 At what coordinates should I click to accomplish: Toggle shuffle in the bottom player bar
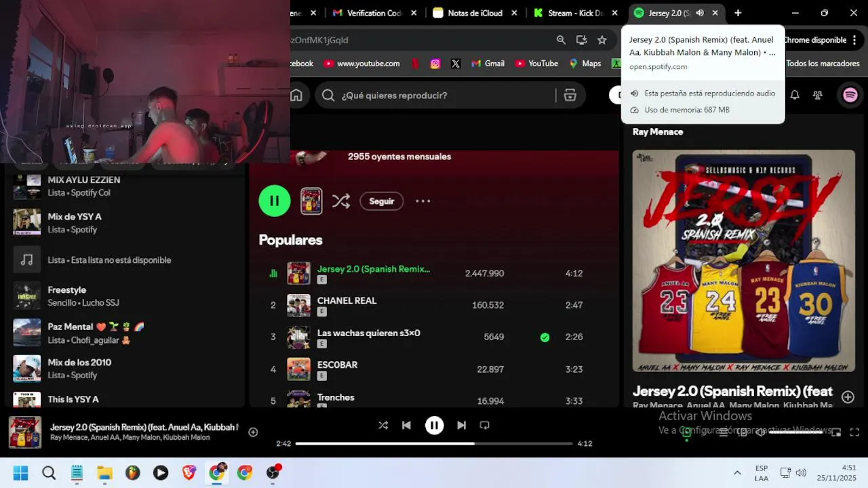click(383, 425)
